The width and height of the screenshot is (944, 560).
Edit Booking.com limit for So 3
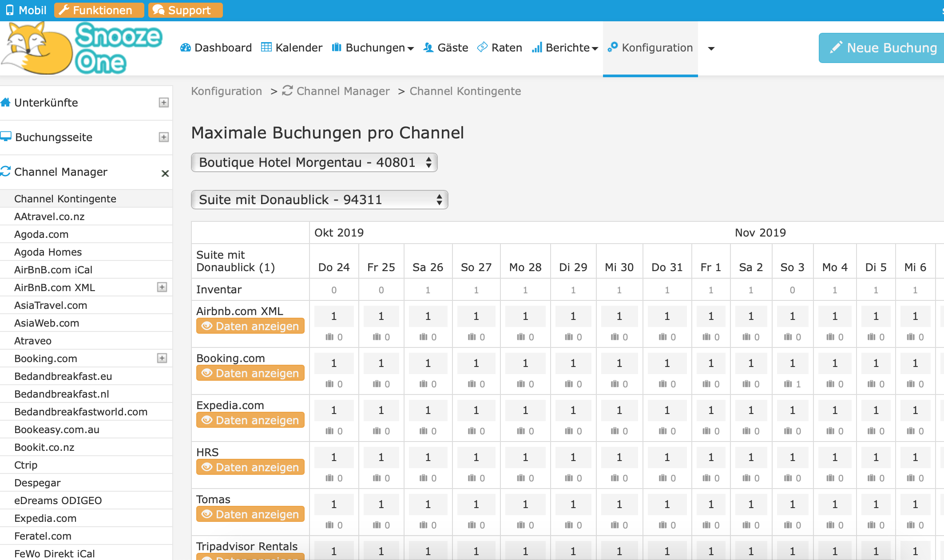click(792, 363)
